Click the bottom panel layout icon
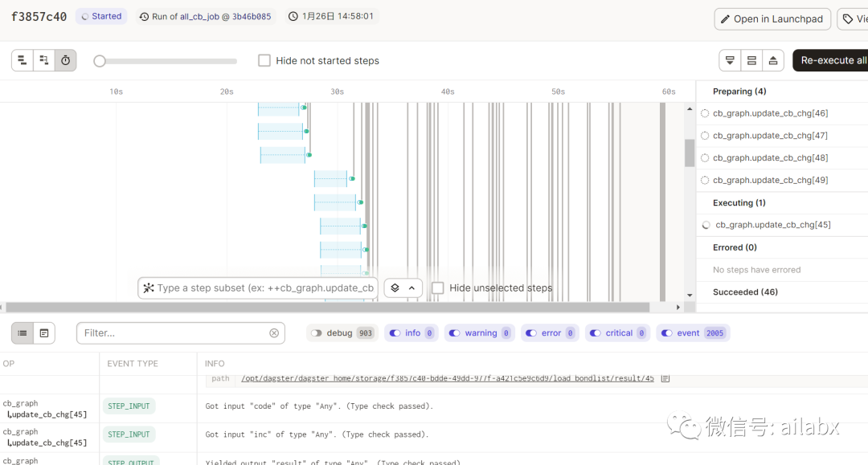This screenshot has height=465, width=868. click(730, 60)
